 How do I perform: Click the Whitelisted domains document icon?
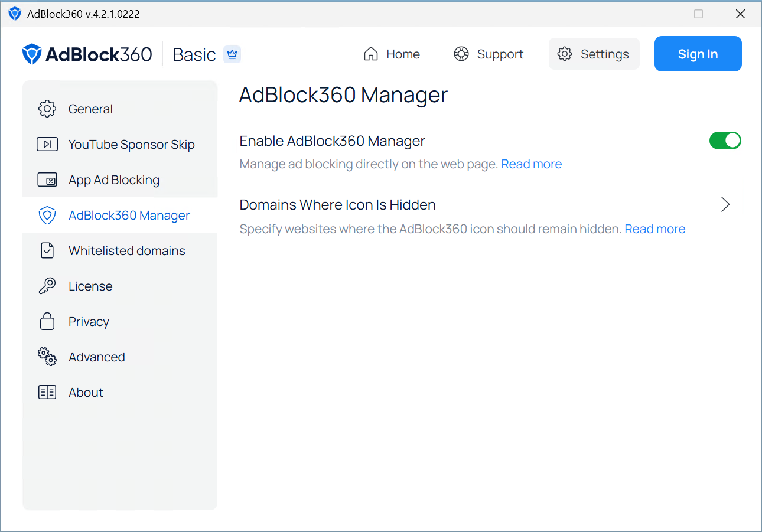47,250
